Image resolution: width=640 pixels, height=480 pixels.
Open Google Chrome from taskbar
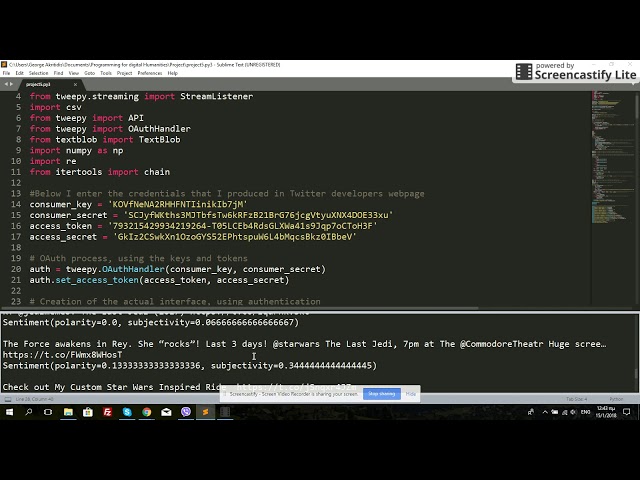pos(147,412)
